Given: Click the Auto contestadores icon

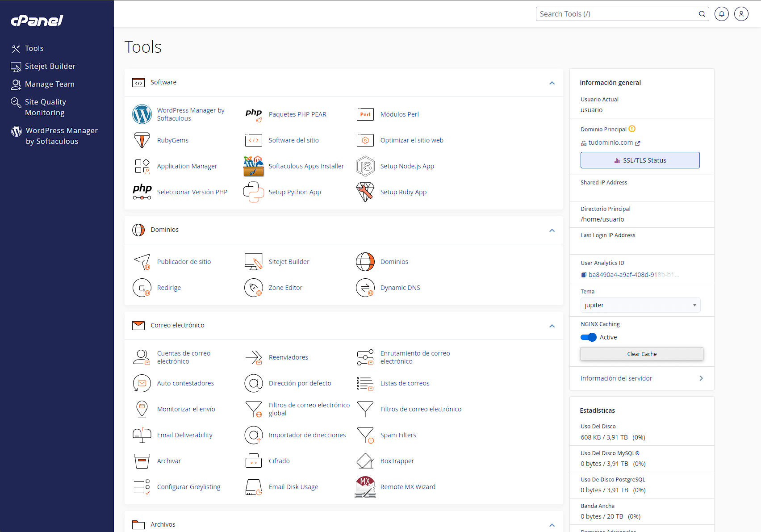Looking at the screenshot, I should point(142,383).
